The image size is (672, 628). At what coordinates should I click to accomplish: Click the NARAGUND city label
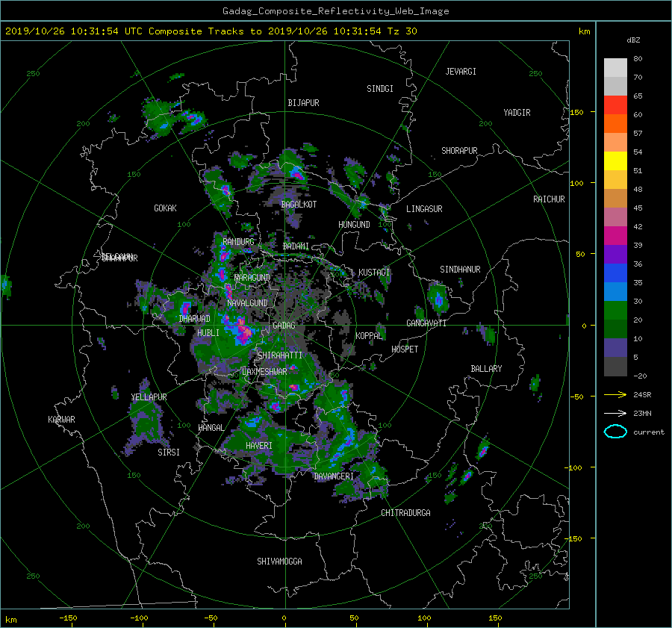252,278
